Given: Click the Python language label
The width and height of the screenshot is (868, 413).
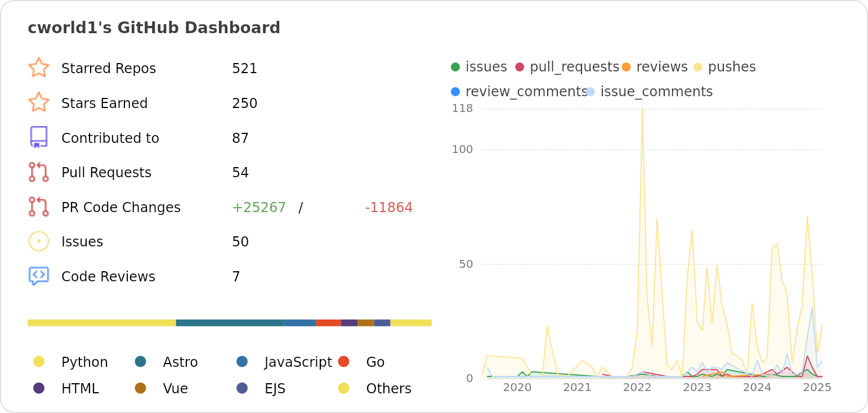Looking at the screenshot, I should pyautogui.click(x=84, y=362).
